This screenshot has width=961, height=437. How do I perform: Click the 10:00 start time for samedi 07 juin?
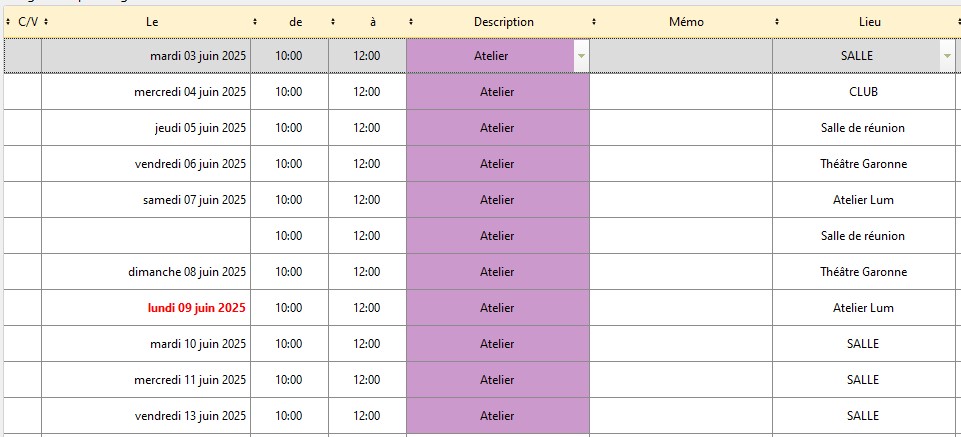pyautogui.click(x=289, y=200)
